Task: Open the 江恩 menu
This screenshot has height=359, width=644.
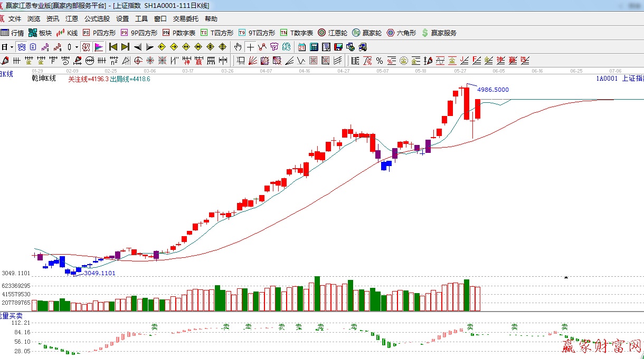Action: click(x=72, y=19)
